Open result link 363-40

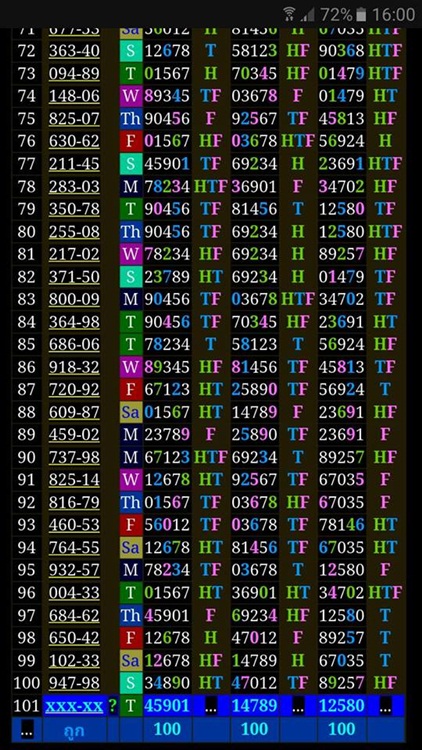[74, 51]
